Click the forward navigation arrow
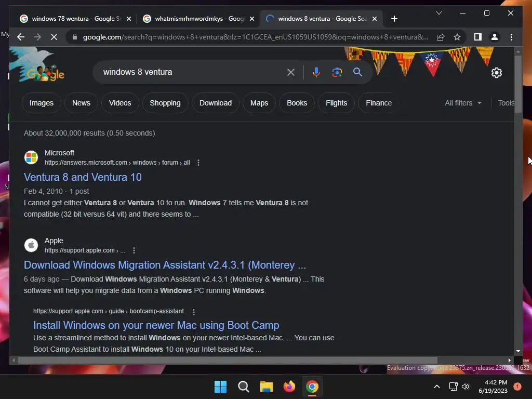 [x=37, y=37]
